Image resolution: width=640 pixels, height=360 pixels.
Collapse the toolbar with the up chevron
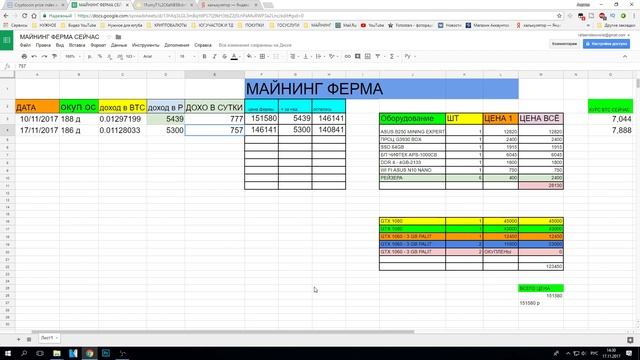click(x=625, y=56)
